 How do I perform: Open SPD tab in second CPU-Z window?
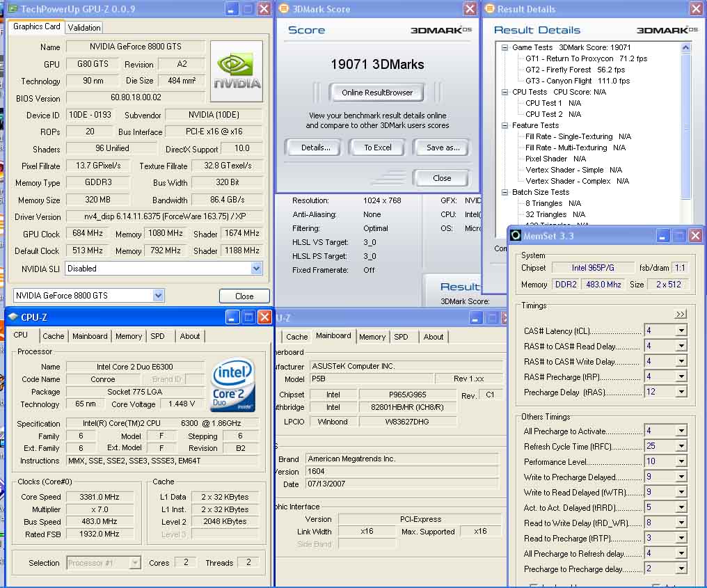(401, 337)
